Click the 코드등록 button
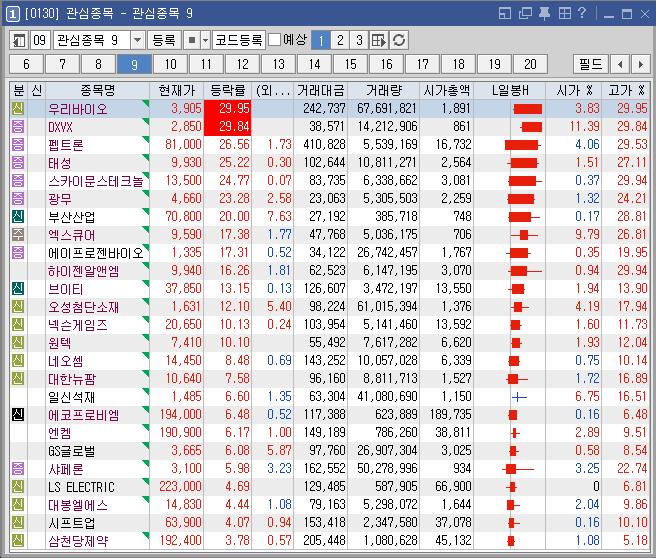The image size is (656, 558). tap(238, 41)
